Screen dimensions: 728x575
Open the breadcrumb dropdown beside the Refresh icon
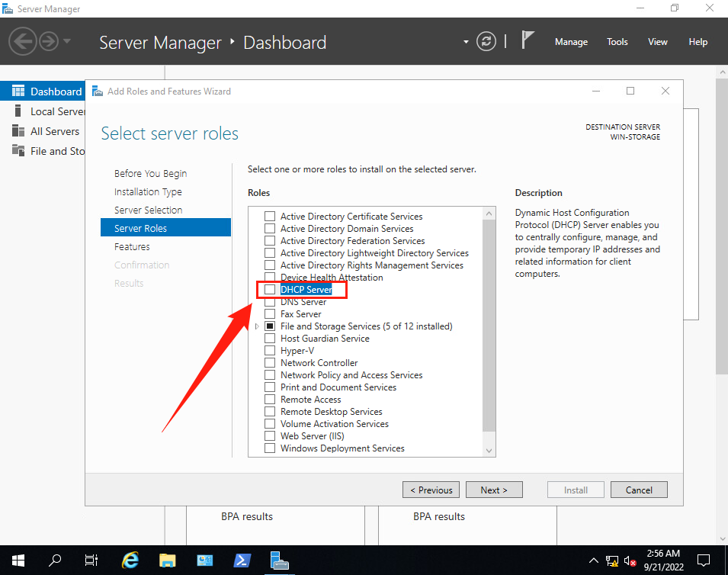pyautogui.click(x=467, y=42)
